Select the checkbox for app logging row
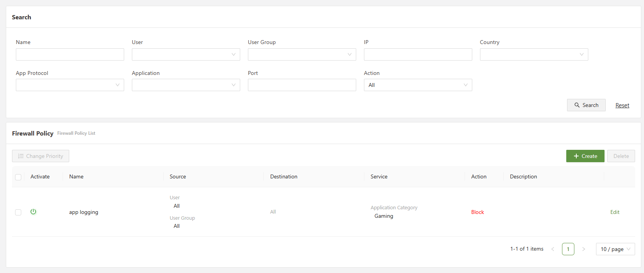Screen dimensions: 644x273 coord(18,212)
